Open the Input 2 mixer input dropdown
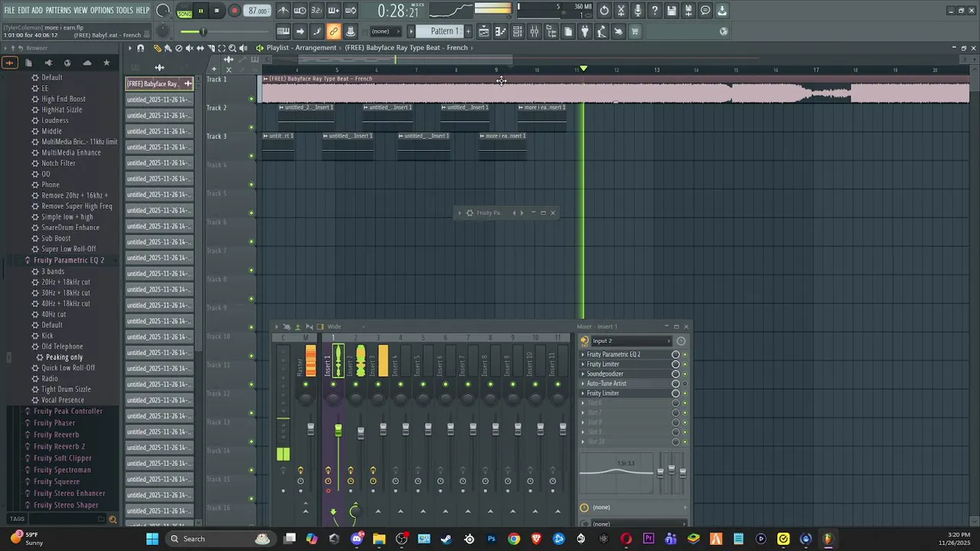This screenshot has height=551, width=980. [x=632, y=341]
